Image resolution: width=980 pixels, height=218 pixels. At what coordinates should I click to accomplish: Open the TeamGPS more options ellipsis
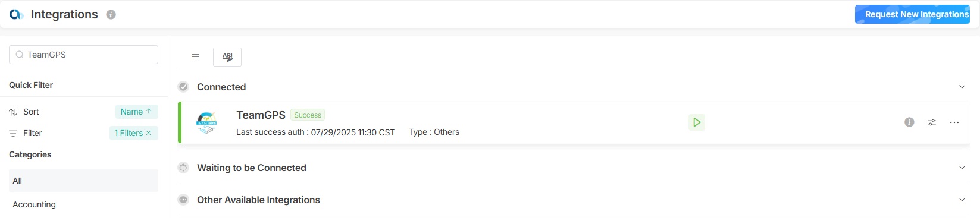point(954,122)
